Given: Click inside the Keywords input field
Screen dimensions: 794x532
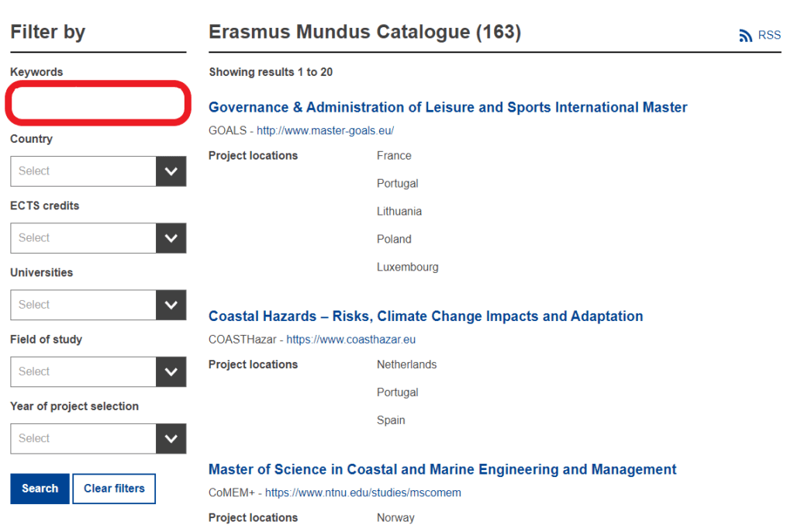Looking at the screenshot, I should pos(98,103).
